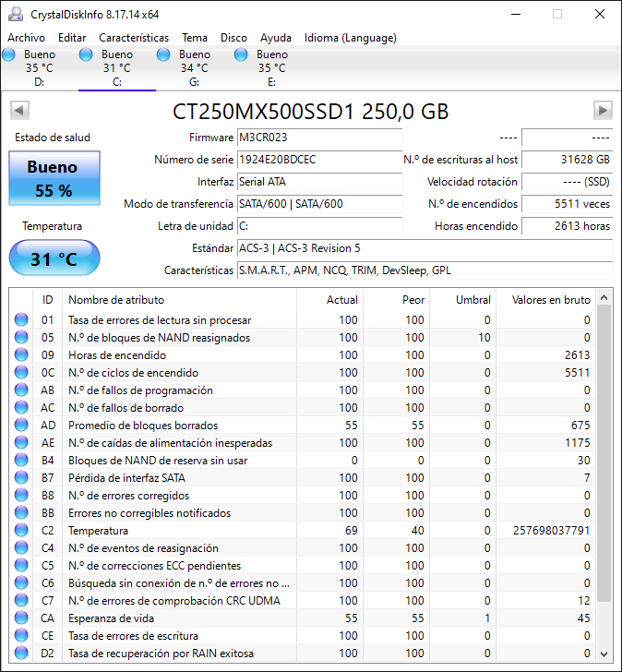622x672 pixels.
Task: Click the status dot for attribute BB
Action: [x=21, y=513]
